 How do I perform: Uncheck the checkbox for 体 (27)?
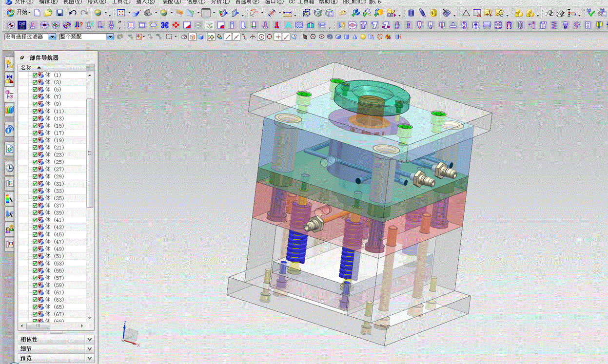click(x=35, y=169)
